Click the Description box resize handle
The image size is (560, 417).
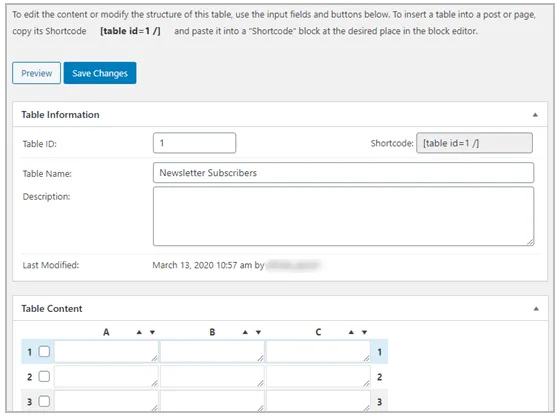coord(530,242)
